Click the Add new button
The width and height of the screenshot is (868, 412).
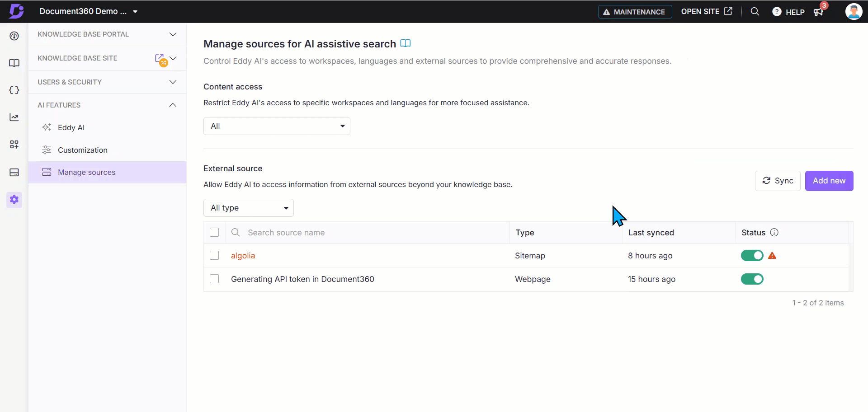point(829,181)
